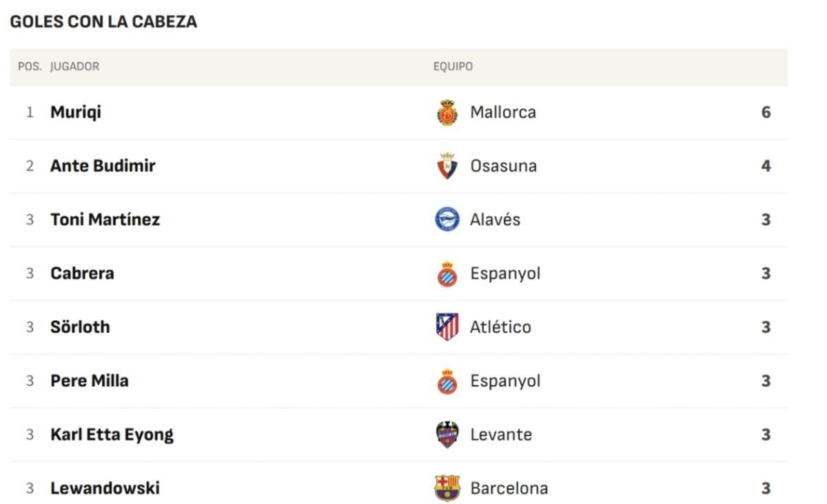The width and height of the screenshot is (827, 504).
Task: Select the Toni Martínez player name
Action: coord(105,220)
